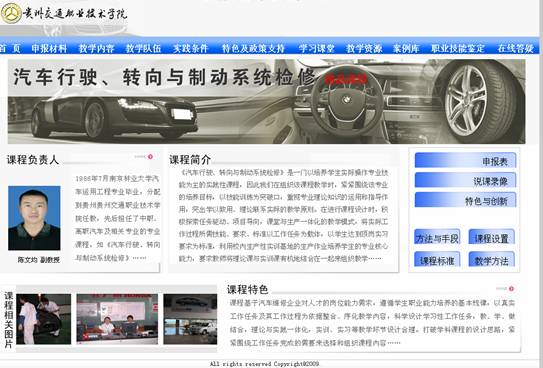Open the 课程设置 button
The height and width of the screenshot is (368, 543).
(492, 237)
